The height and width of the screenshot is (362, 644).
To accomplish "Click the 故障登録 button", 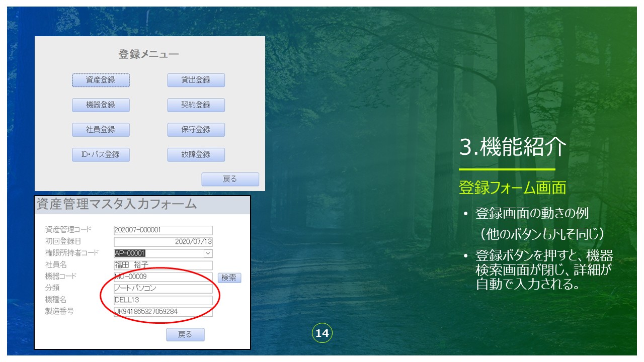I will pos(196,154).
